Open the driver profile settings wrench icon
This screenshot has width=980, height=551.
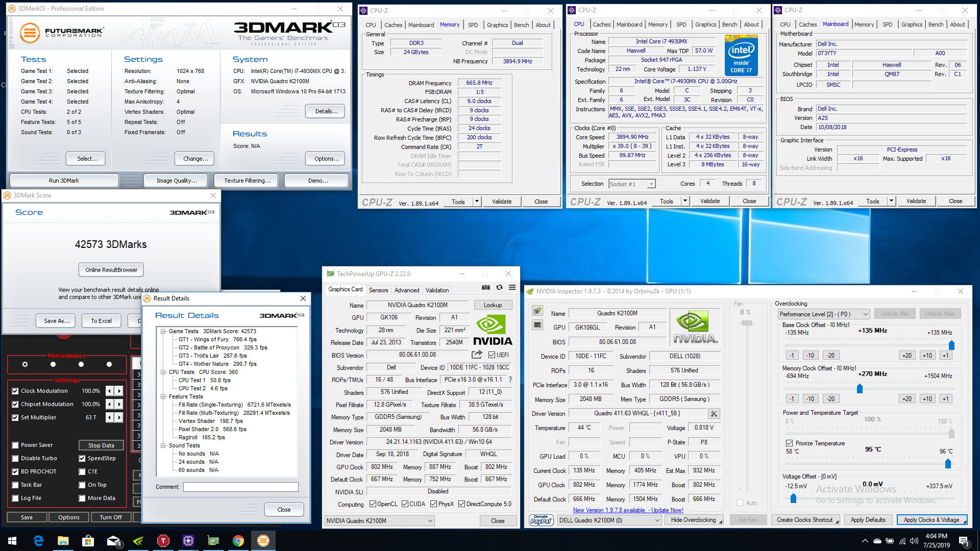click(x=714, y=414)
